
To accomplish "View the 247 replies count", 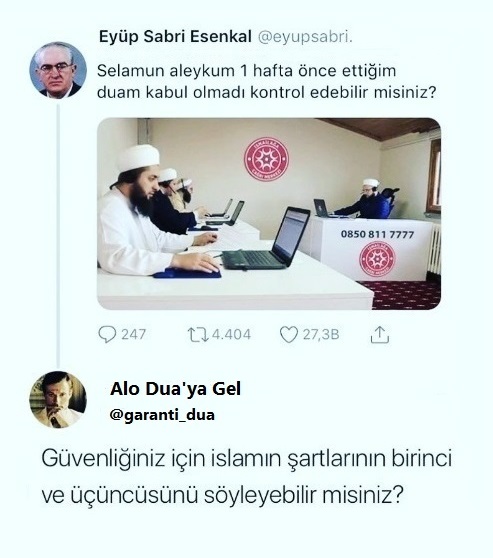I will (133, 335).
